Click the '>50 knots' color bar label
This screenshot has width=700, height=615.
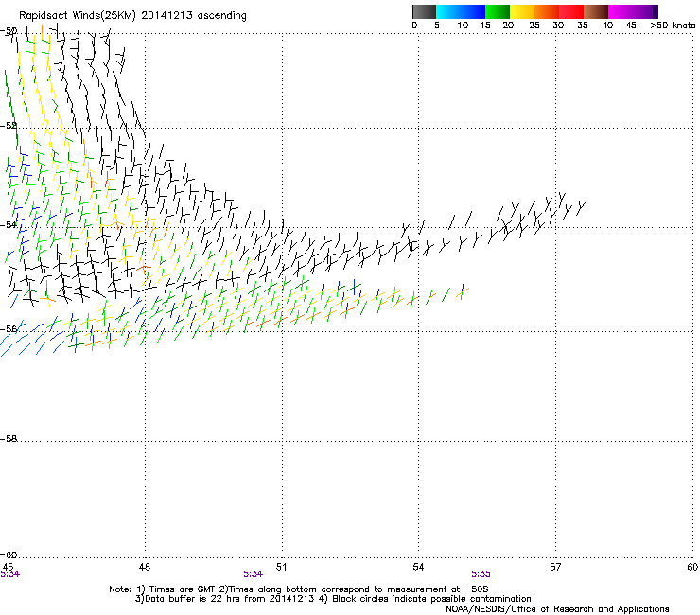(x=673, y=26)
